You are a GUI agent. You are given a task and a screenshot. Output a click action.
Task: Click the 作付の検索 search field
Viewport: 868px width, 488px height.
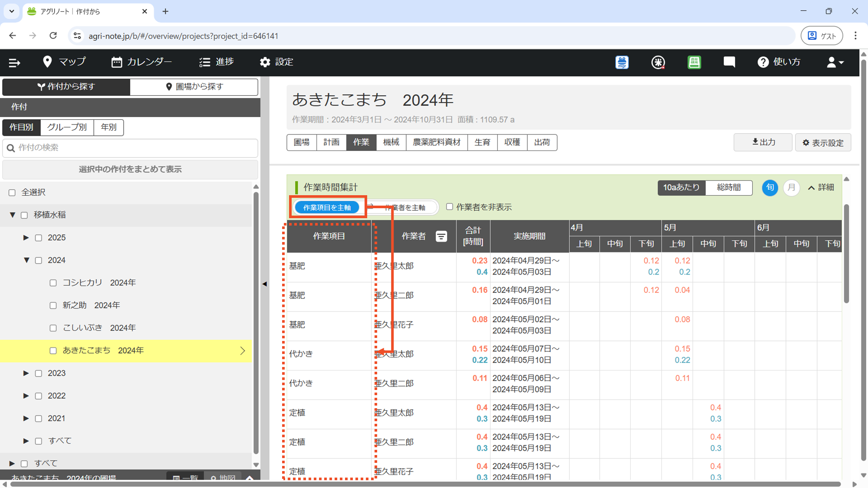(130, 148)
